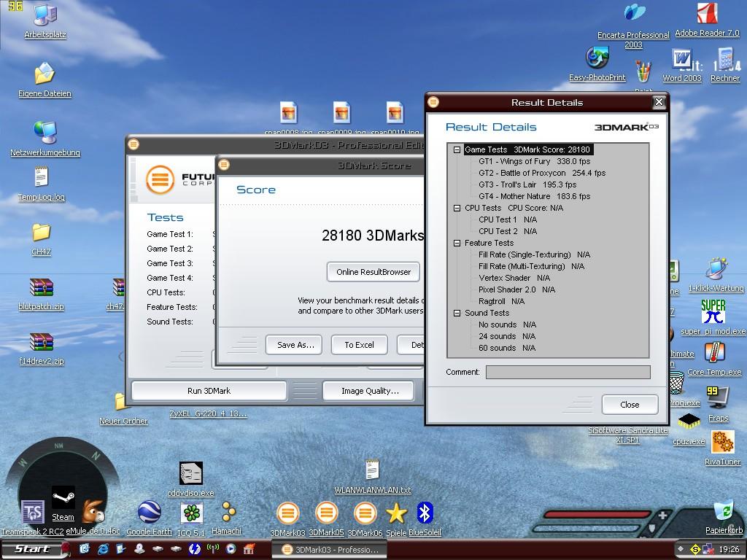Image resolution: width=747 pixels, height=560 pixels.
Task: Switch to 3DMark03 taskbar button
Action: [x=330, y=550]
